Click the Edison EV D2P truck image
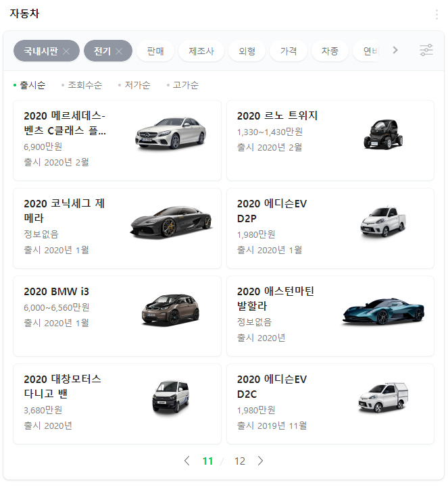 (x=383, y=222)
